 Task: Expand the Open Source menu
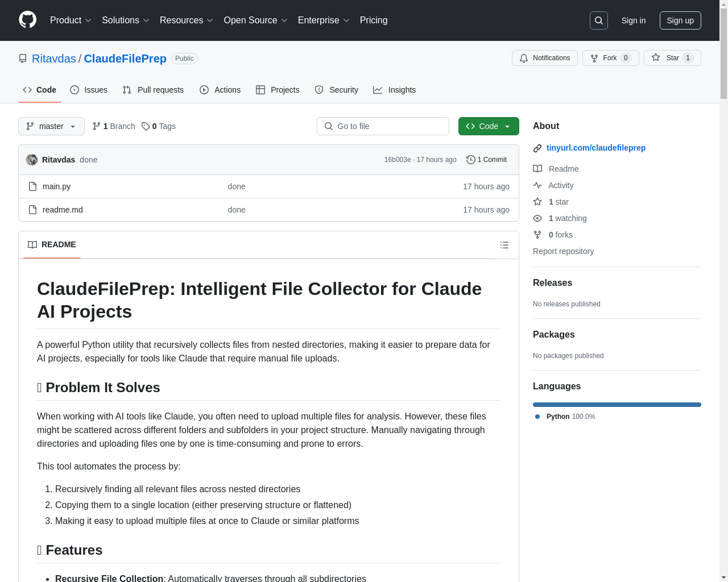(x=256, y=20)
